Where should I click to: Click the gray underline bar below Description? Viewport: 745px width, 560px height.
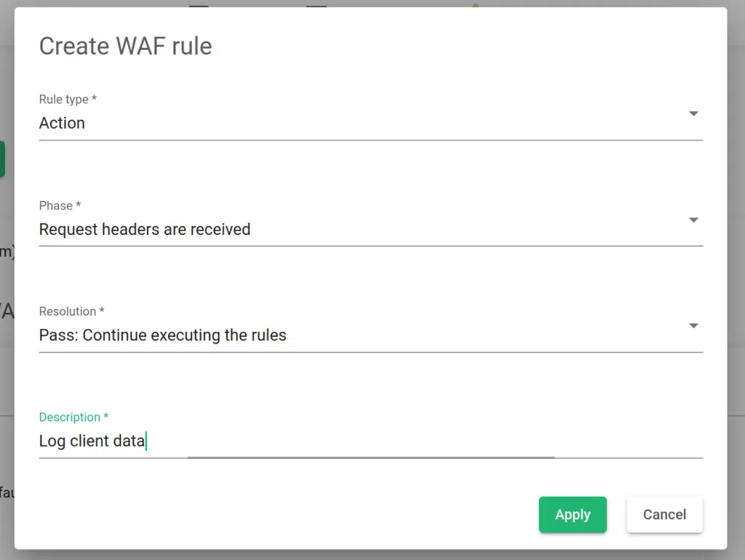(x=371, y=457)
